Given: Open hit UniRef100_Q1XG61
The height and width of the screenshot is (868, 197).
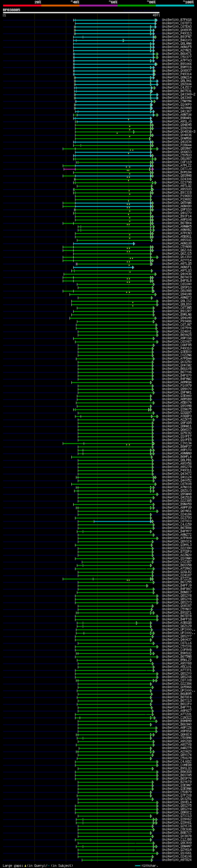Looking at the screenshot, I should [177, 853].
